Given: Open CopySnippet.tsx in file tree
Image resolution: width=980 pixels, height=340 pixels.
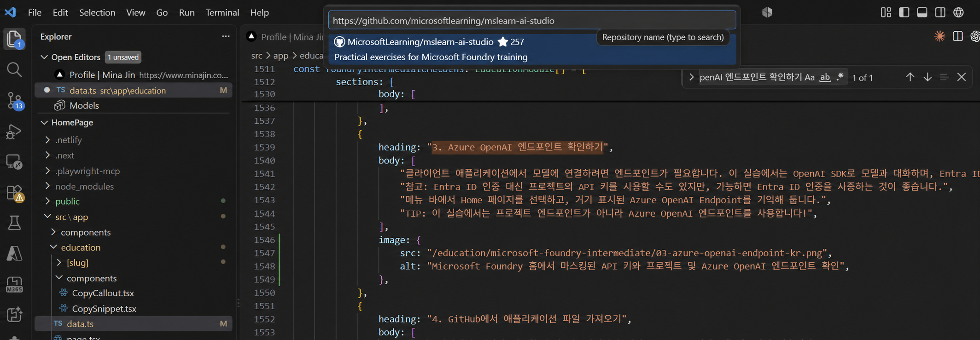Looking at the screenshot, I should pyautogui.click(x=104, y=309).
